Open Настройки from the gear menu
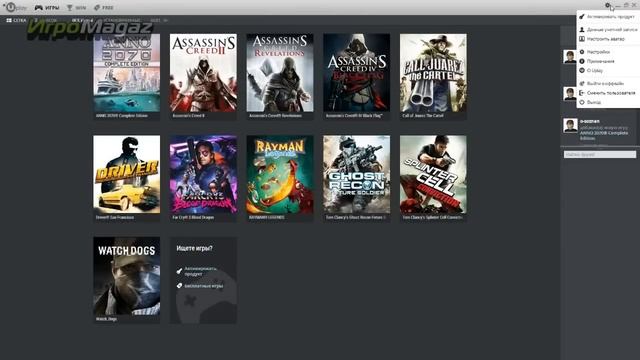 coord(595,52)
